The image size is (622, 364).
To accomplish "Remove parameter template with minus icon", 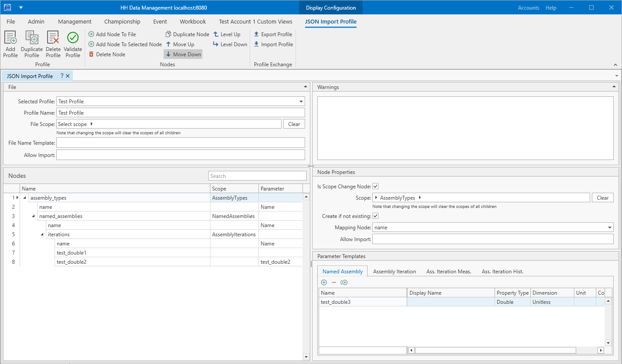I will point(334,282).
